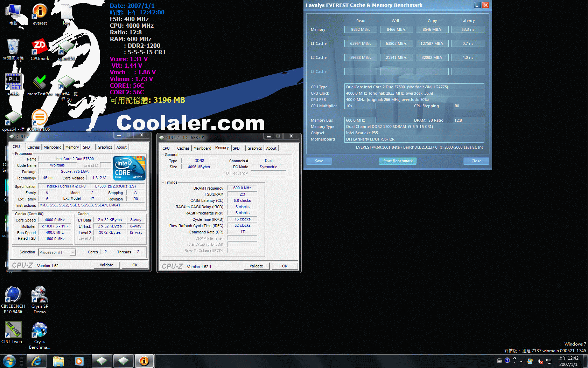Image resolution: width=588 pixels, height=368 pixels.
Task: Click the DRAM Frequency 600.0 MHz value
Action: 242,188
